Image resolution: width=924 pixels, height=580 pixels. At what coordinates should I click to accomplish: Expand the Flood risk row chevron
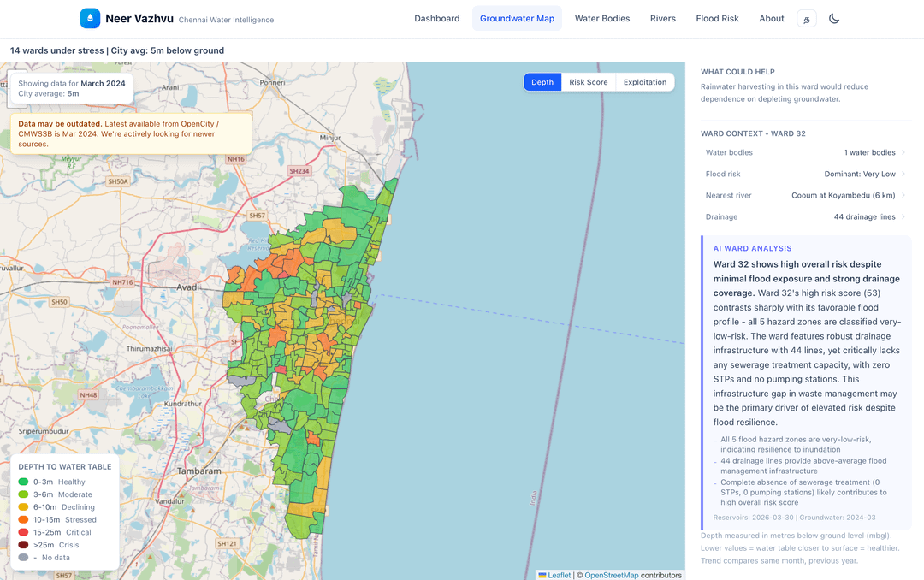click(903, 175)
